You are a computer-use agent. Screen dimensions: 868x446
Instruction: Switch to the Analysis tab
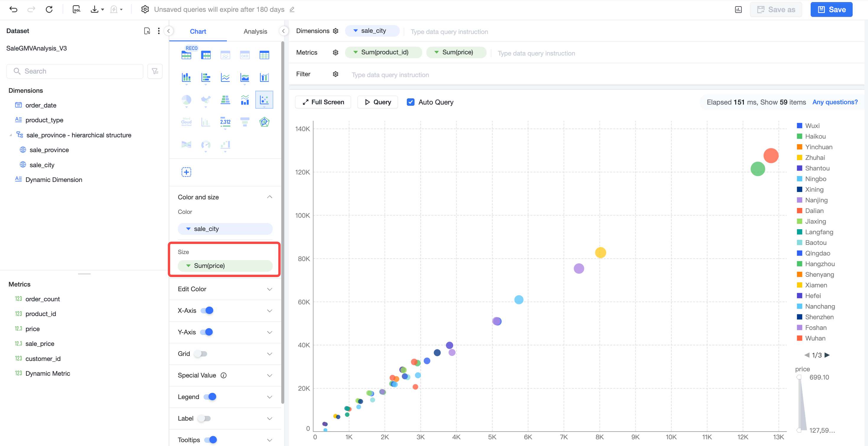[255, 31]
